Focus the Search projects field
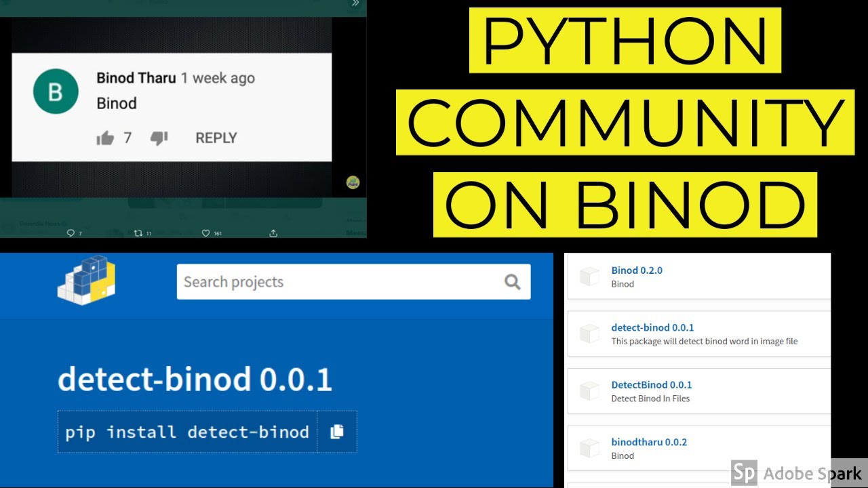 (x=353, y=282)
